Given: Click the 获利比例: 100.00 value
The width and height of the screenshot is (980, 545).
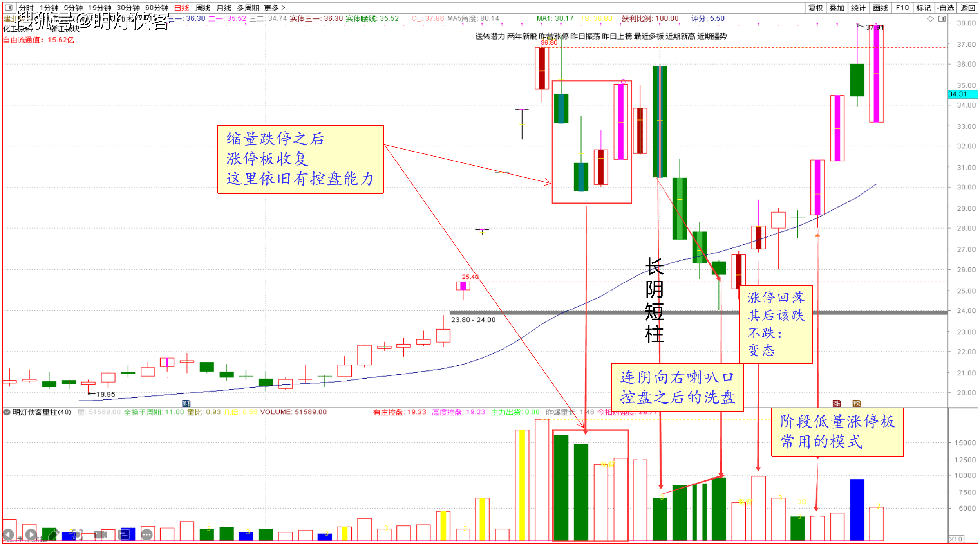Looking at the screenshot, I should (x=650, y=18).
